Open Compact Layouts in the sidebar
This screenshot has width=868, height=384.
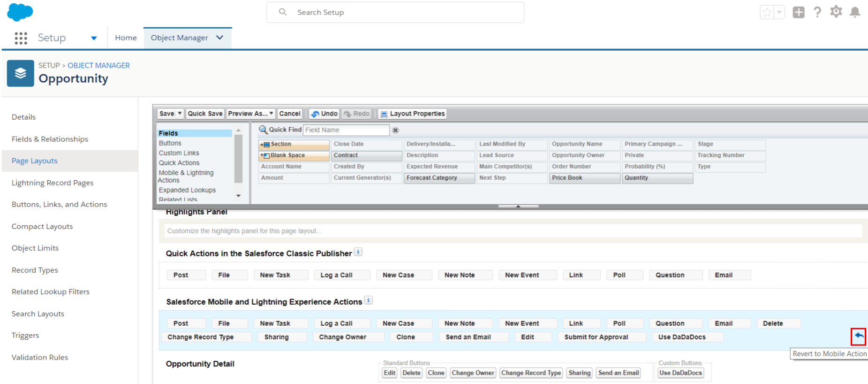tap(42, 226)
